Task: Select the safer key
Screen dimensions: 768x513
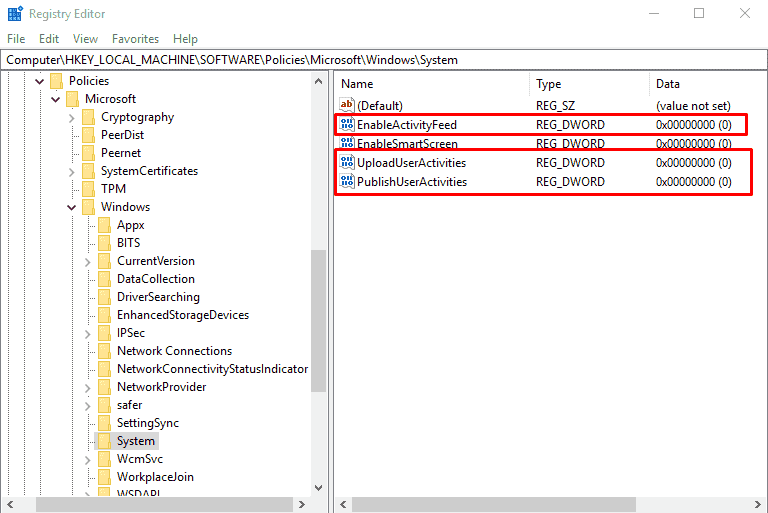Action: [129, 405]
